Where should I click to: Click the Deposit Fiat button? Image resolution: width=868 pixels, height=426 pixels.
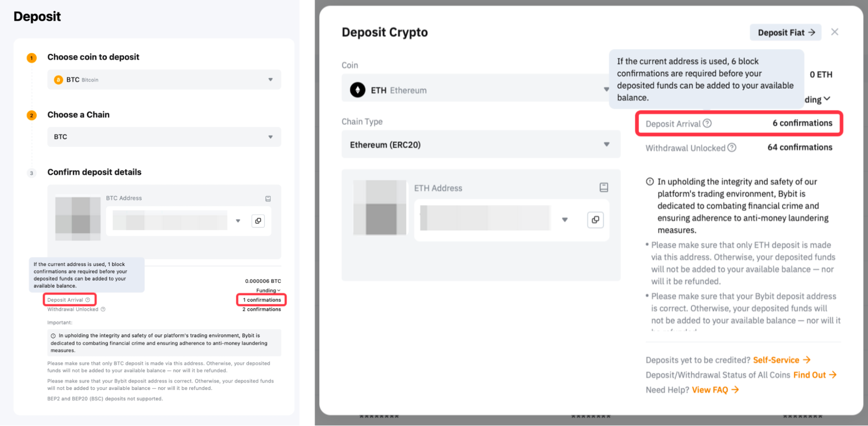pos(785,33)
